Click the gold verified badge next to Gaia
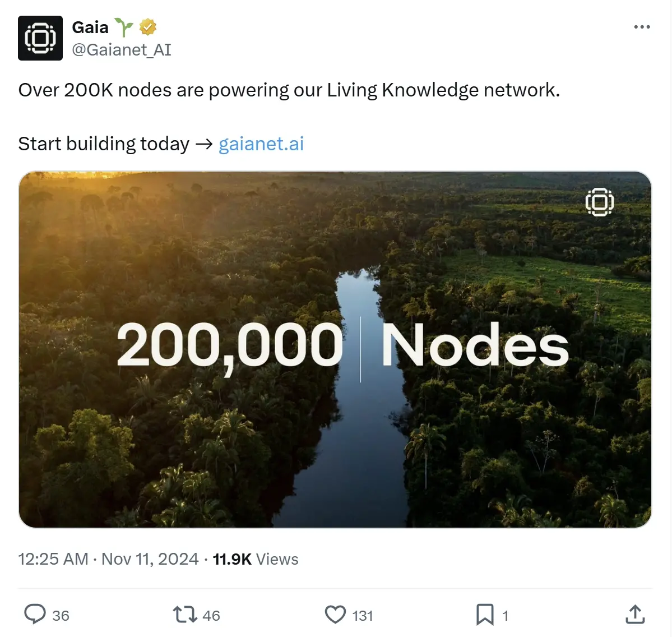 tap(147, 26)
